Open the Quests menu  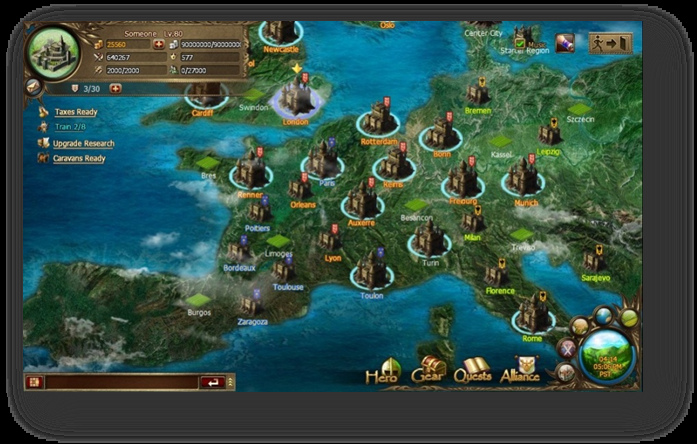[x=473, y=371]
